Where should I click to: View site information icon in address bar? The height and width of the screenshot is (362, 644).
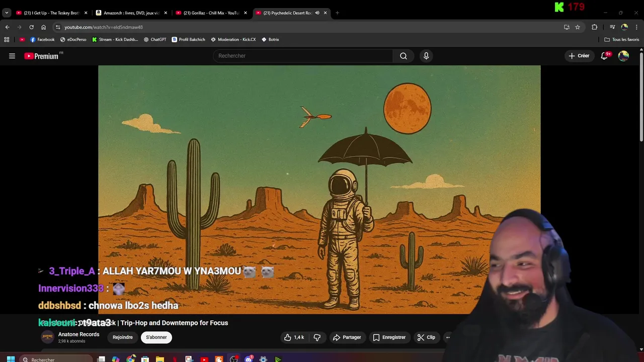pyautogui.click(x=58, y=27)
